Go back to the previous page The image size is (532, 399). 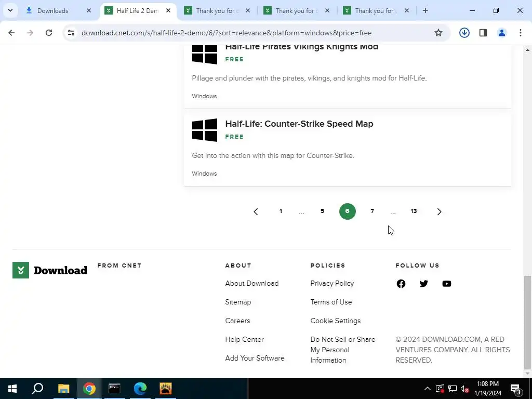pos(11,33)
